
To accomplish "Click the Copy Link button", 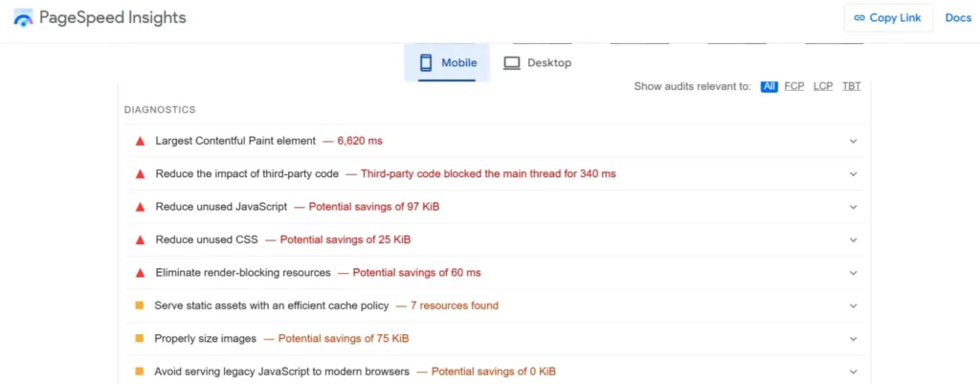I will (888, 18).
